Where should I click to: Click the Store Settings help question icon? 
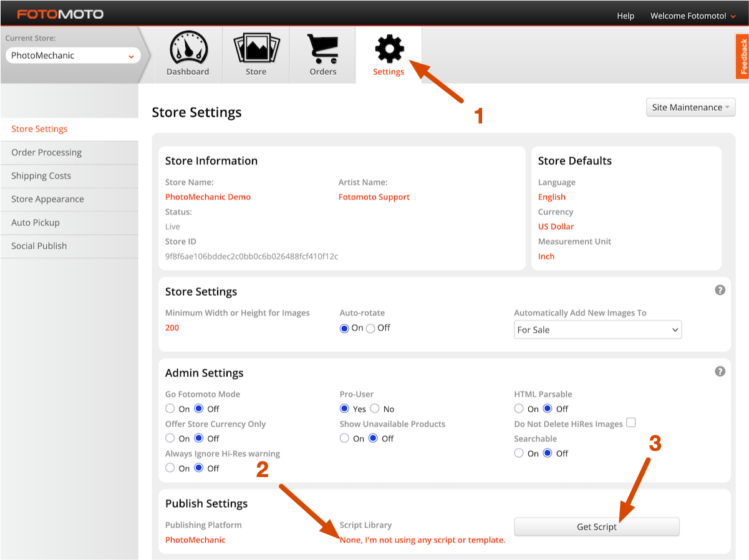click(720, 290)
